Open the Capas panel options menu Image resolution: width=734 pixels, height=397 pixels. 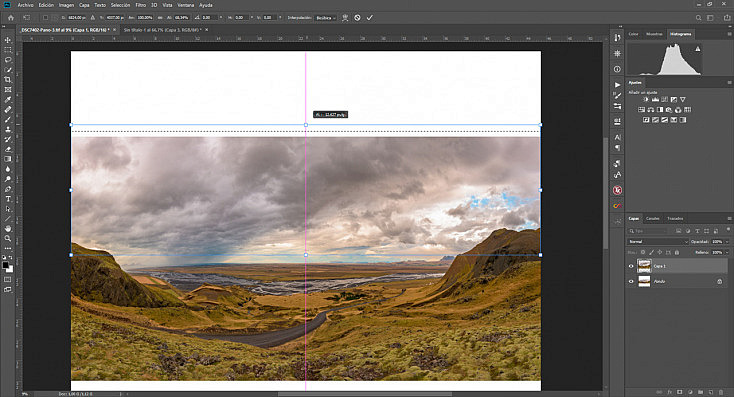tap(729, 219)
